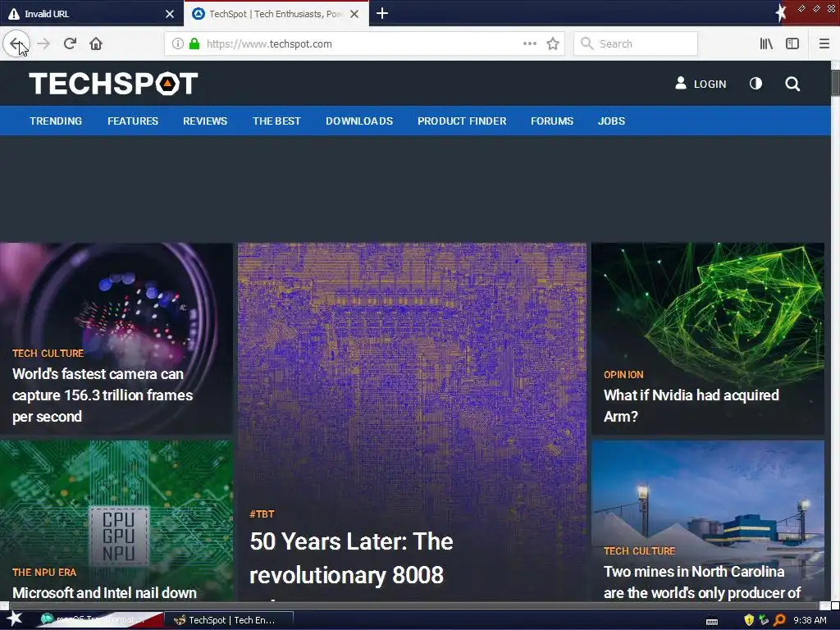
Task: Open the FEATURES section
Action: [133, 121]
